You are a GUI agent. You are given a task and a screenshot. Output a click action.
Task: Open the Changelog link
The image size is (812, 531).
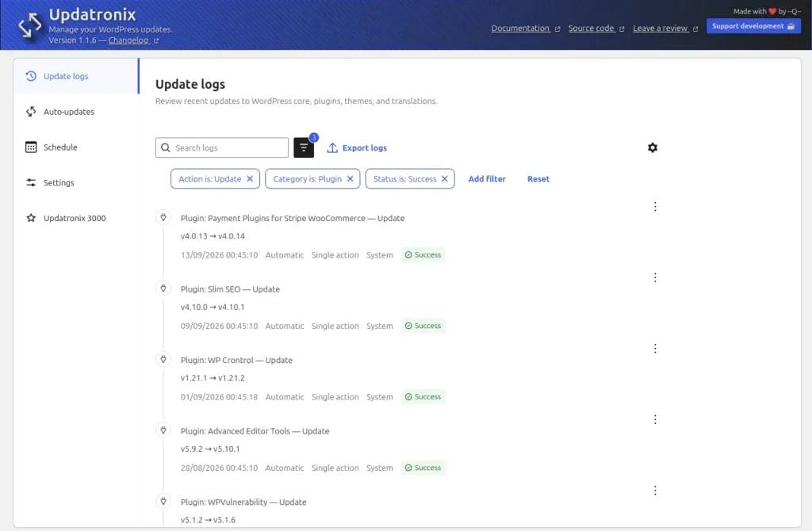pos(133,40)
